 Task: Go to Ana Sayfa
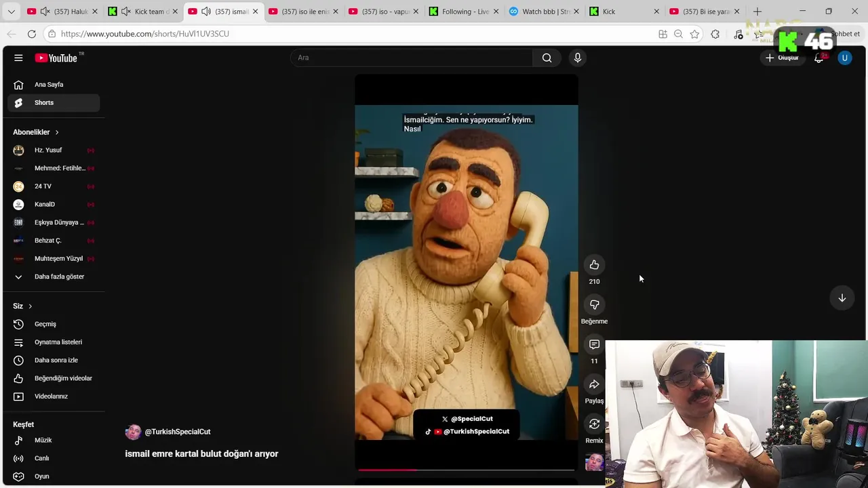pos(54,85)
